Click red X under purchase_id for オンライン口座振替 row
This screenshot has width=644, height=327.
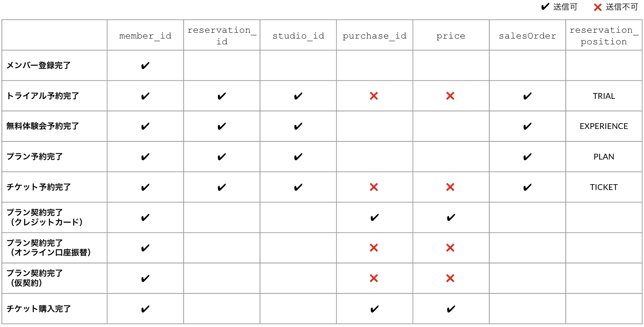[x=374, y=248]
